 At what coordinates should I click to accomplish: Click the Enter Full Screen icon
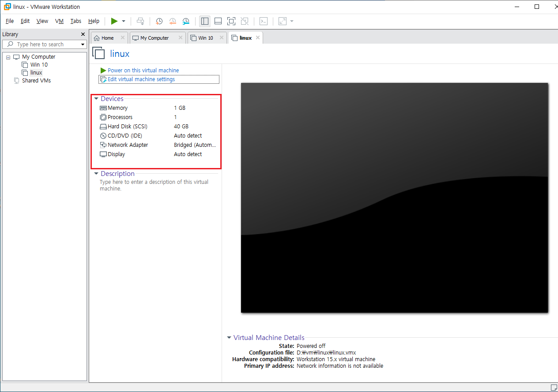click(231, 21)
